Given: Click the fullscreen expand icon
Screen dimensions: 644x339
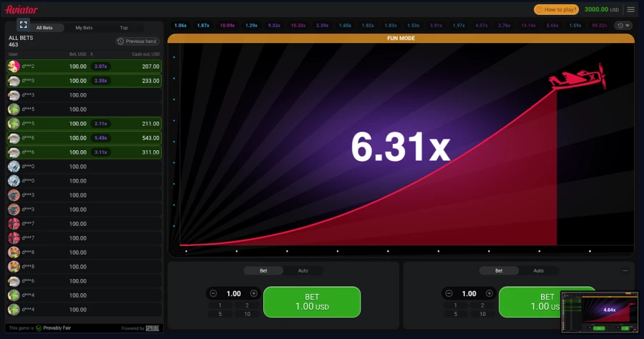Looking at the screenshot, I should point(23,24).
